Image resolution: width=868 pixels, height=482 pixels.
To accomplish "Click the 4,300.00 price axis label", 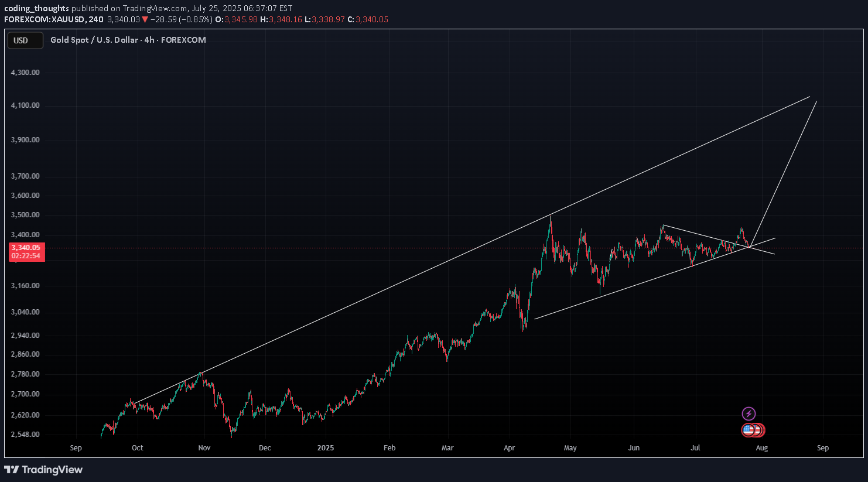I will tap(26, 73).
